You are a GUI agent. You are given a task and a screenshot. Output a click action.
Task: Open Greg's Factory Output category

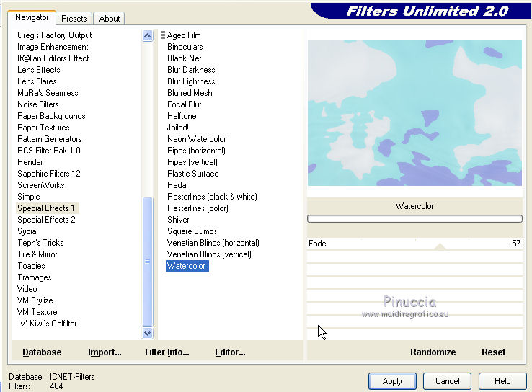coord(54,35)
